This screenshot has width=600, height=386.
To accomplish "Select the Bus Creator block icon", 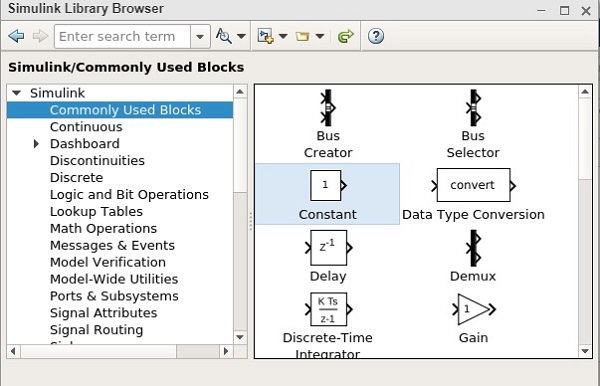I will tap(328, 108).
